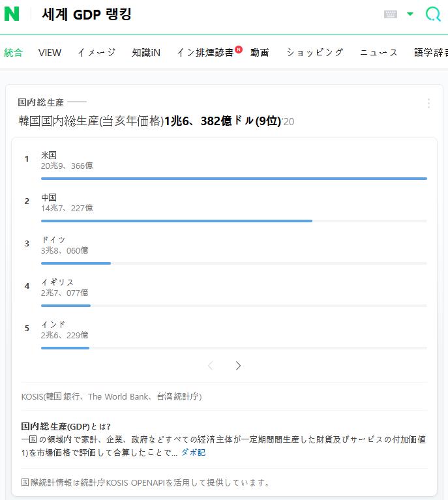
Task: Open the three-dot menu on GDP card
Action: click(428, 103)
